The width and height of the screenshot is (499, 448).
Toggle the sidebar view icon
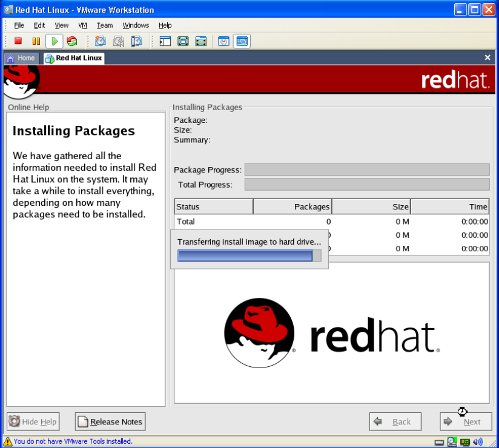tap(165, 41)
